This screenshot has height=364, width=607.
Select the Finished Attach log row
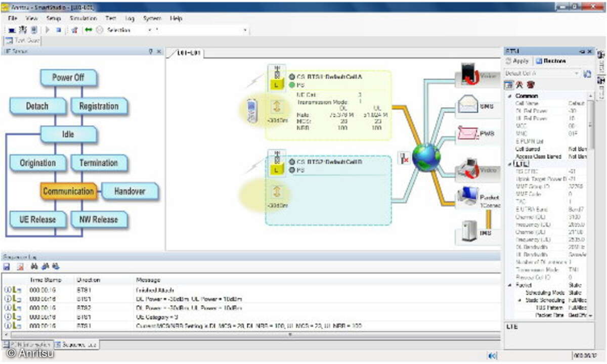[x=250, y=290]
